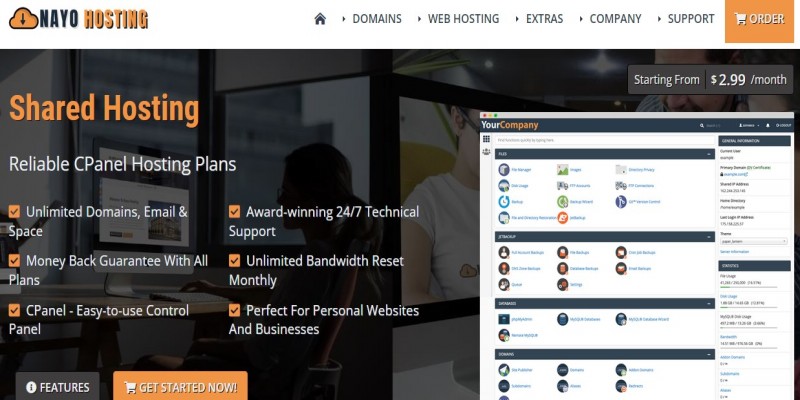The height and width of the screenshot is (400, 800).
Task: Click the example.com primary domain link
Action: point(734,174)
